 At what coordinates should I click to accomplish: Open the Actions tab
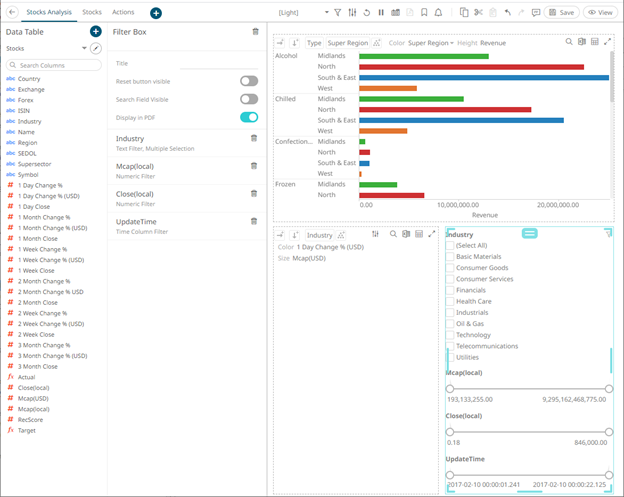pyautogui.click(x=123, y=12)
